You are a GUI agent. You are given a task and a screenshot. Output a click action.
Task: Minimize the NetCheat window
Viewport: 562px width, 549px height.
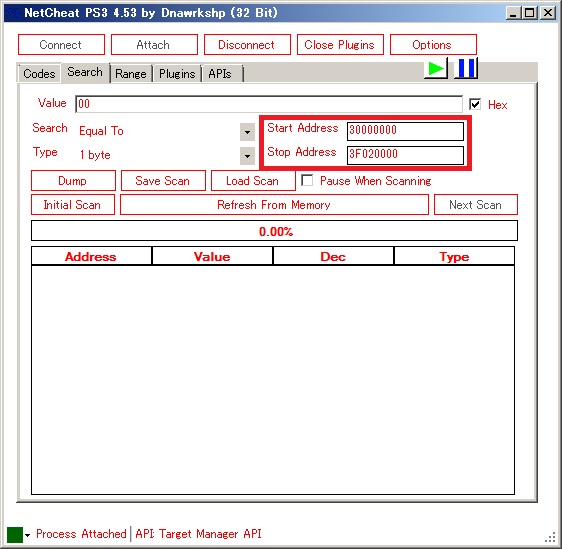tap(513, 13)
